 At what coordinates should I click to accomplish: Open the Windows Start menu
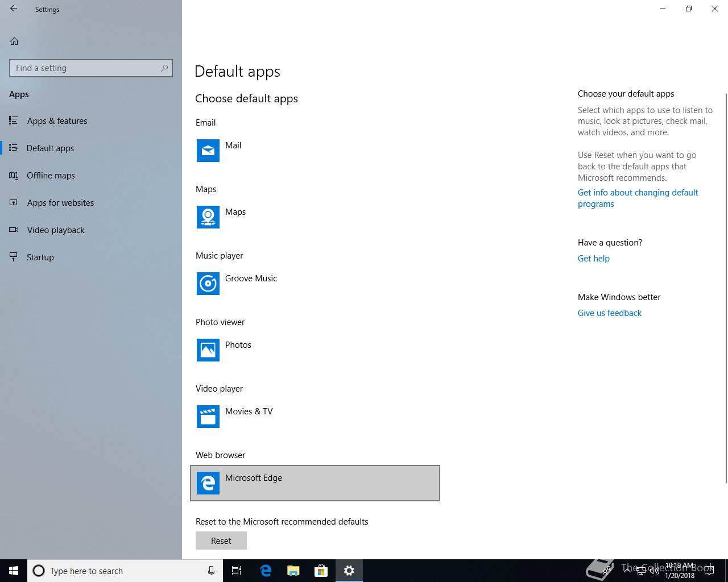tap(14, 571)
